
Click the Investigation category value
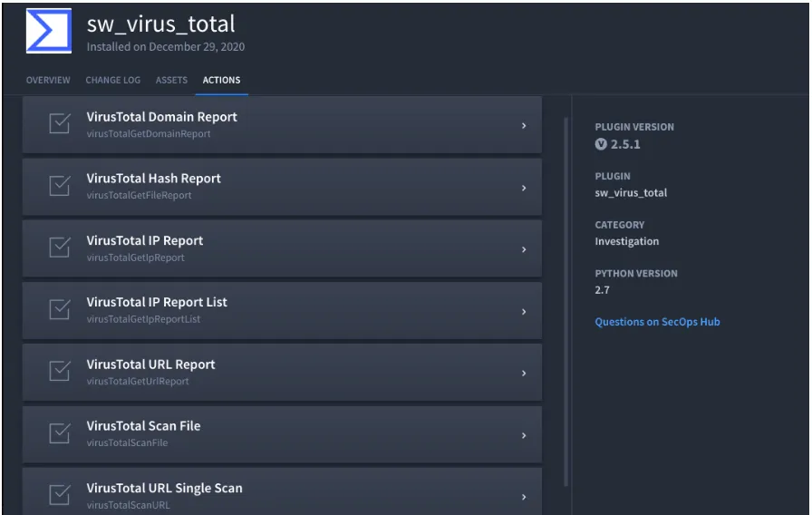click(x=626, y=241)
